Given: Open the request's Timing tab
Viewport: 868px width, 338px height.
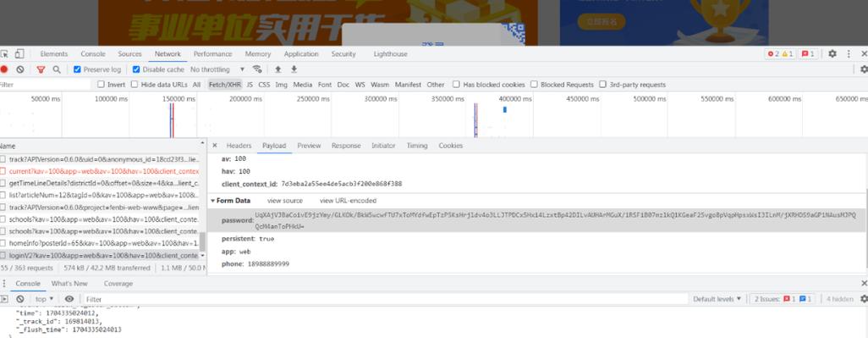Looking at the screenshot, I should click(x=417, y=145).
